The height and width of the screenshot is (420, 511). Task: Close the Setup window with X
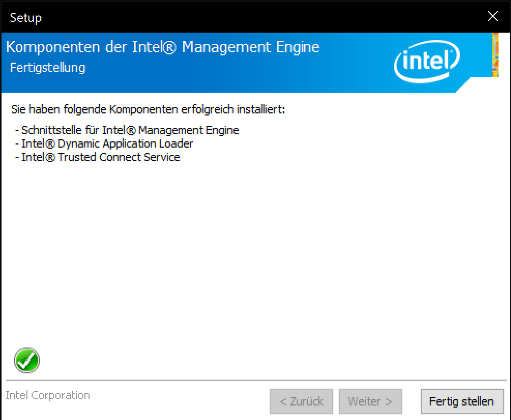pyautogui.click(x=492, y=17)
